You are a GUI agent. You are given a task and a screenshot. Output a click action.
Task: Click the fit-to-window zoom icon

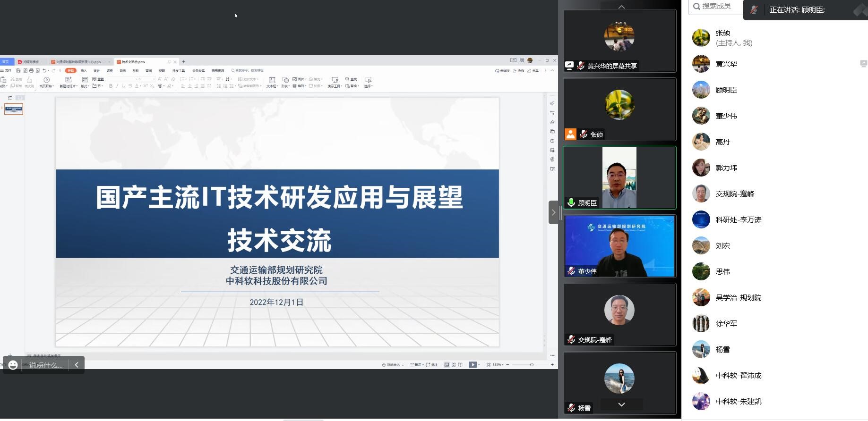pos(488,365)
